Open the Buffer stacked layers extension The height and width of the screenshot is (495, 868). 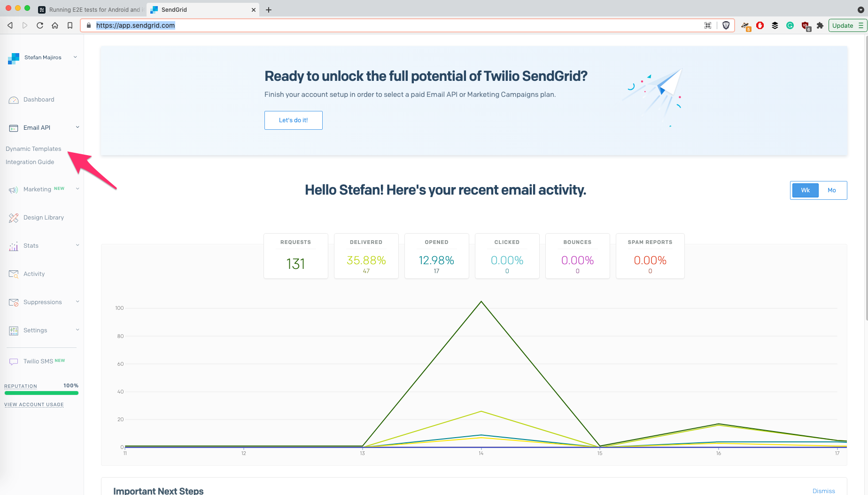click(775, 25)
